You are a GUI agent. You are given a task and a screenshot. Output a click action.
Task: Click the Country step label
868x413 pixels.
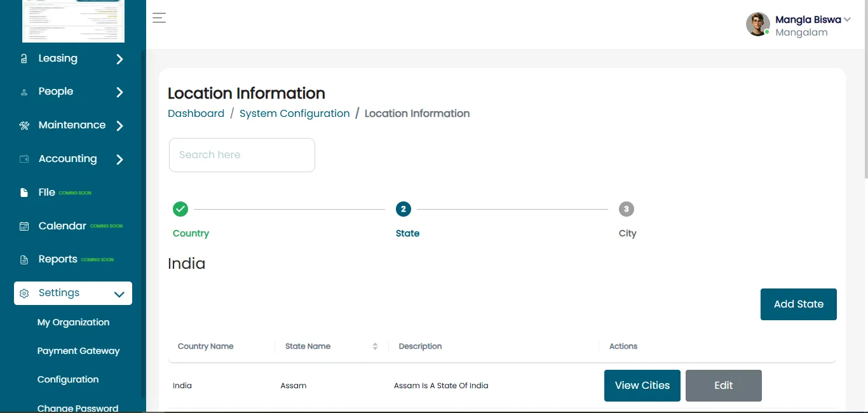click(x=191, y=233)
